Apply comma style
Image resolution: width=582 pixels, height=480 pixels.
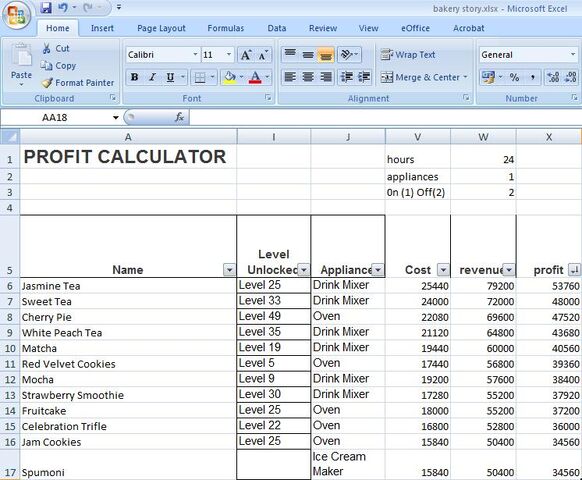(x=533, y=77)
